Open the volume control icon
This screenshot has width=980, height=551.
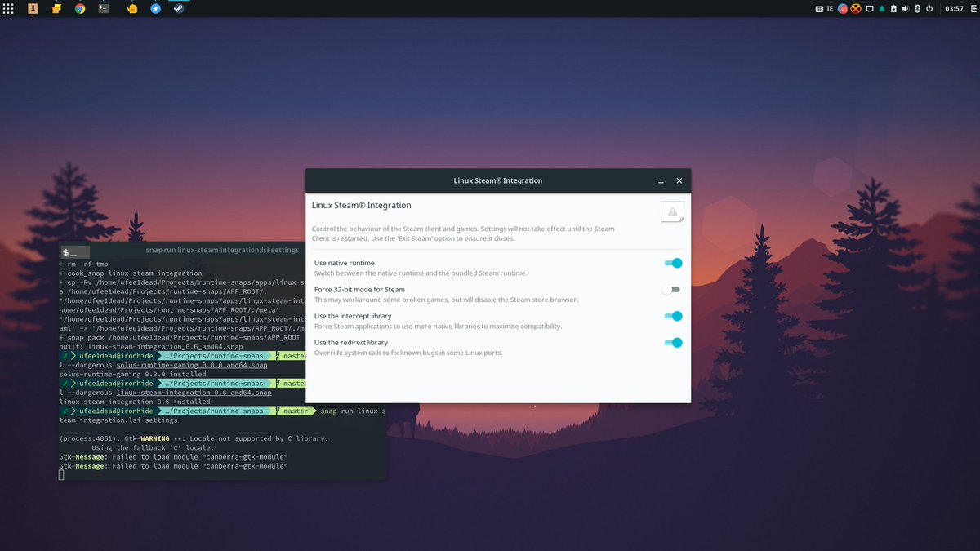pos(905,8)
